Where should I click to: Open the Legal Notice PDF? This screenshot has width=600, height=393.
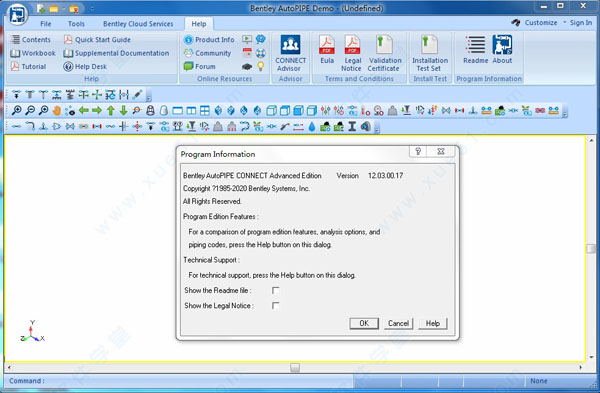[x=351, y=53]
